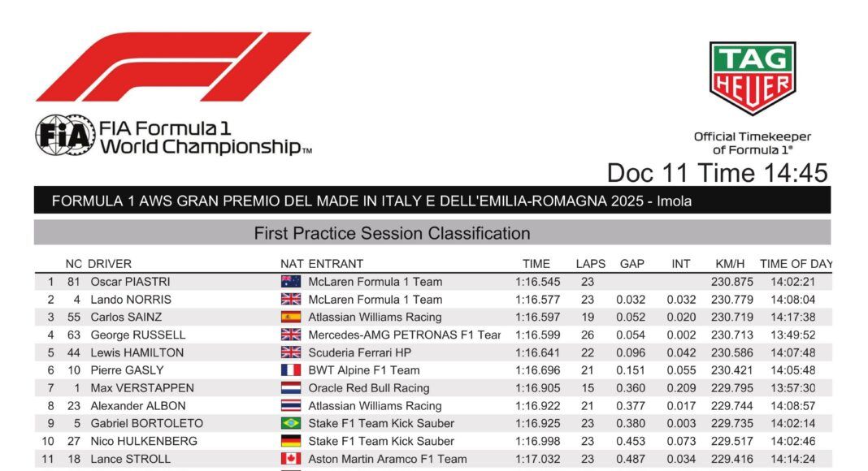Click the FIA circular emblem
Screen dimensions: 868x471
click(65, 136)
